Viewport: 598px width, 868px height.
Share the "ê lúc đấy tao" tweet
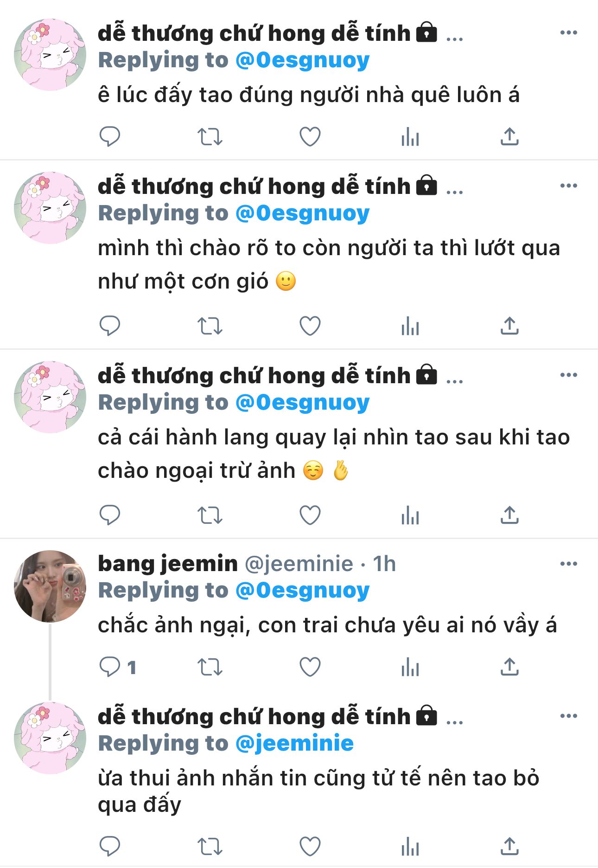click(509, 136)
